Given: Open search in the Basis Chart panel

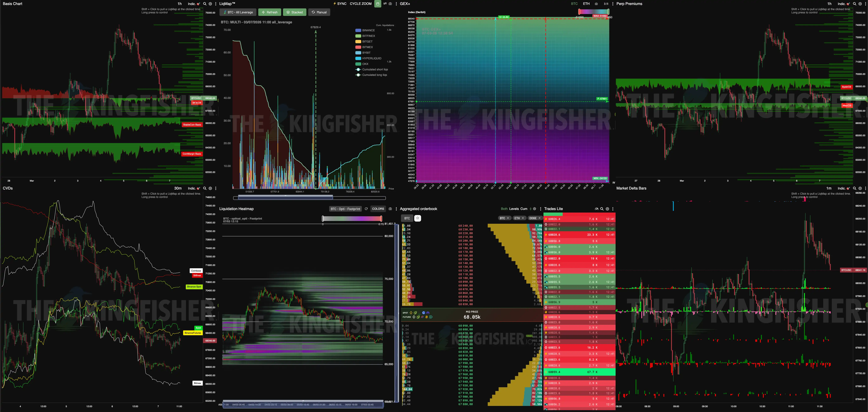Looking at the screenshot, I should click(x=204, y=4).
